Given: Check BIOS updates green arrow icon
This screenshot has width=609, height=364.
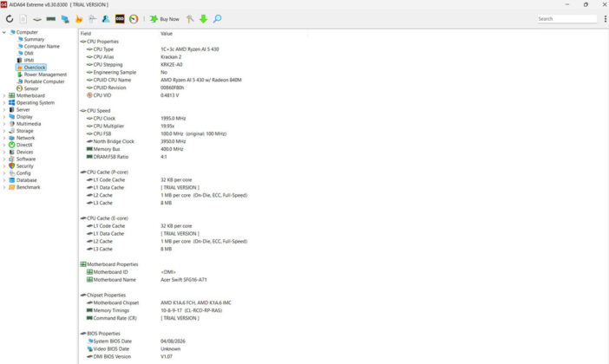Looking at the screenshot, I should click(203, 18).
